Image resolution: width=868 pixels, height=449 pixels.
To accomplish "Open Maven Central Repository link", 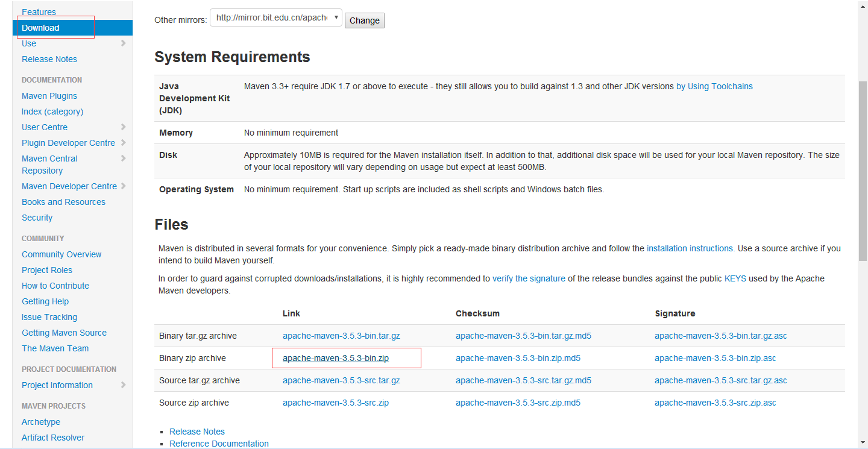I will coord(49,165).
